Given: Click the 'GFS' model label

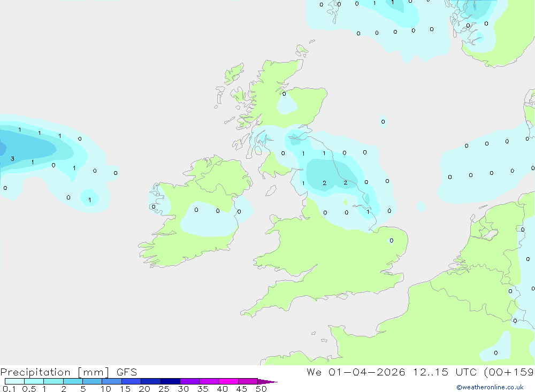Looking at the screenshot, I should click(127, 372).
